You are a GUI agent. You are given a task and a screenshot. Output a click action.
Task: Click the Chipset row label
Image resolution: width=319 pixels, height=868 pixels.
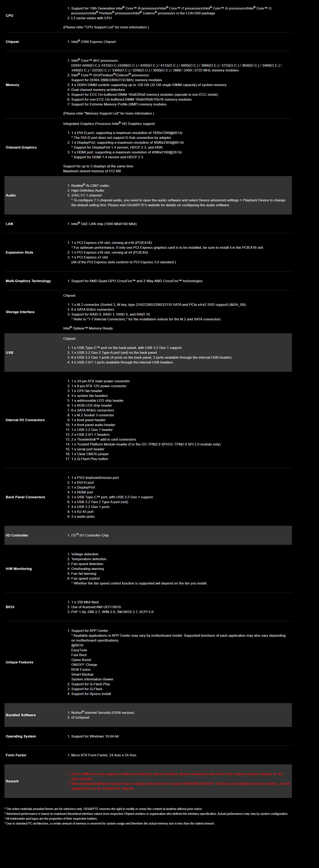12,42
